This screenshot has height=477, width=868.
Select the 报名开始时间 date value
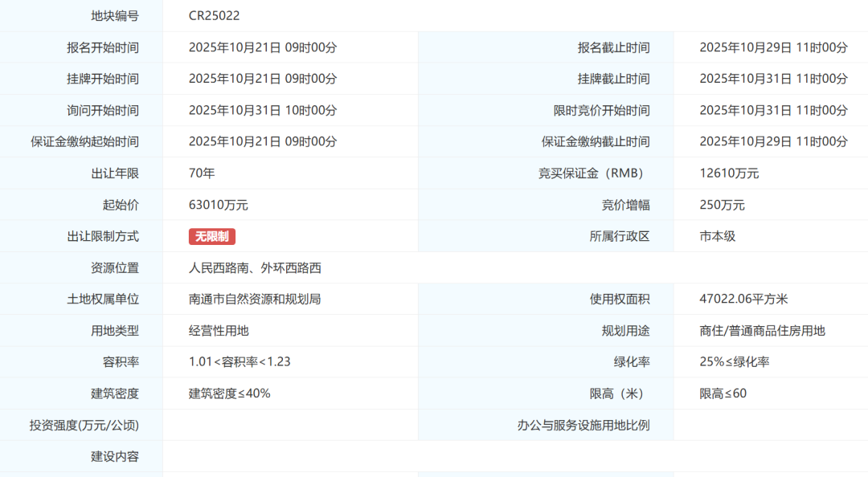pos(263,47)
